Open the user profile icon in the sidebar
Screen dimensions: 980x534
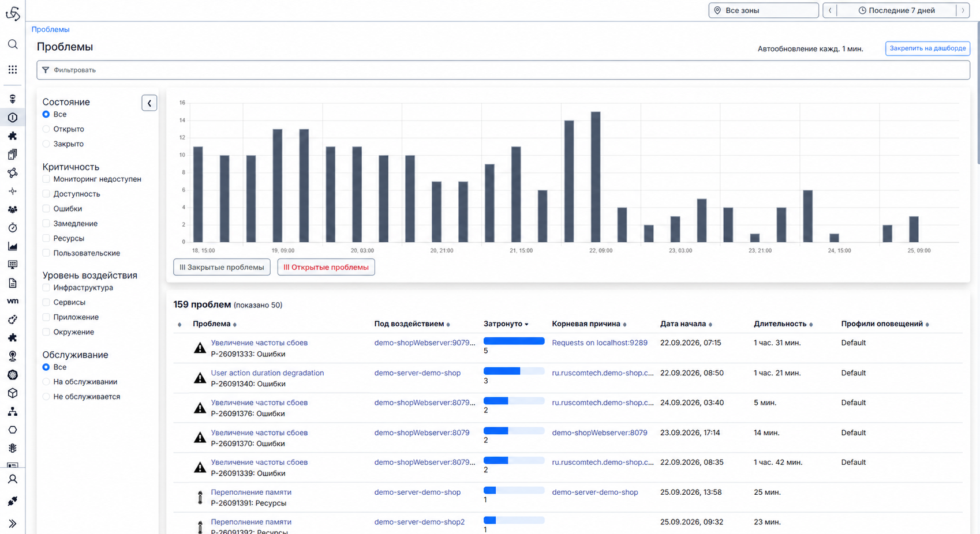click(x=13, y=479)
